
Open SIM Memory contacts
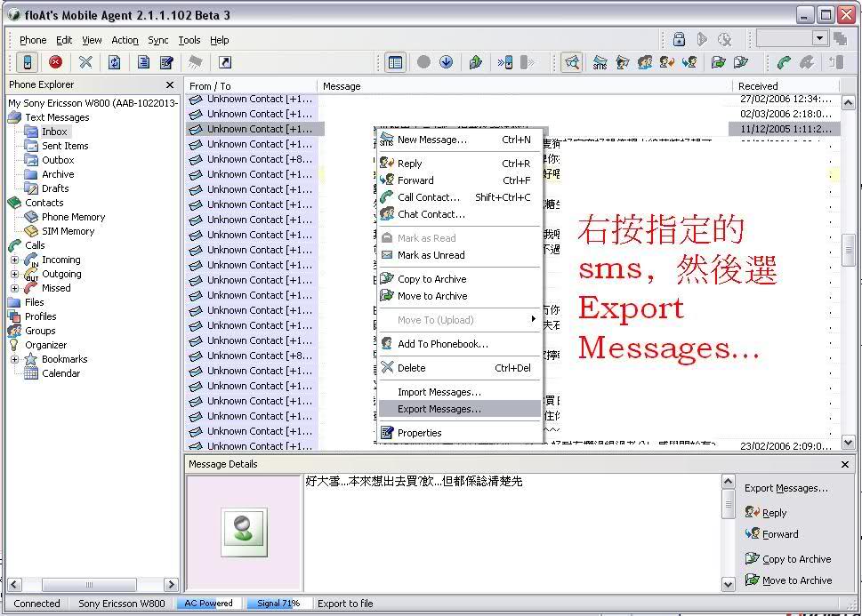tap(68, 231)
